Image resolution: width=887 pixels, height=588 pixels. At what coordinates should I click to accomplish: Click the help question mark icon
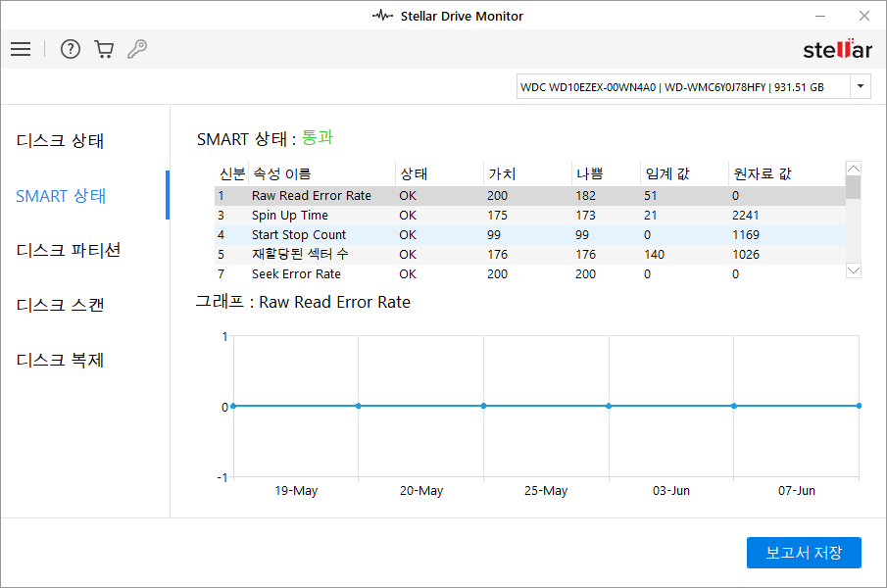(x=70, y=49)
